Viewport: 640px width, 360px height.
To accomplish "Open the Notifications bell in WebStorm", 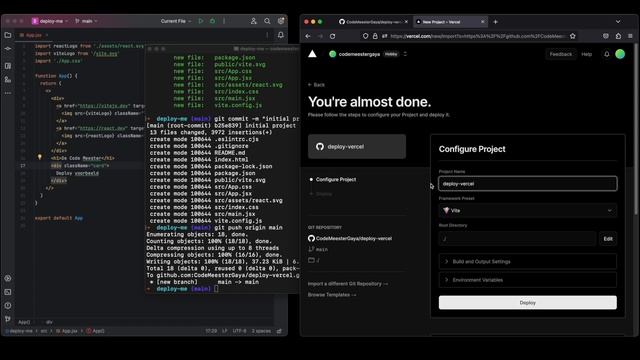I will 281,35.
